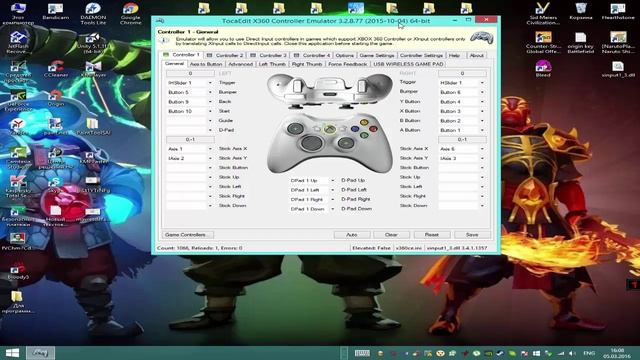Screen dimensions: 640x360
Task: Expand the empty Guide dropdown
Action: coord(210,121)
